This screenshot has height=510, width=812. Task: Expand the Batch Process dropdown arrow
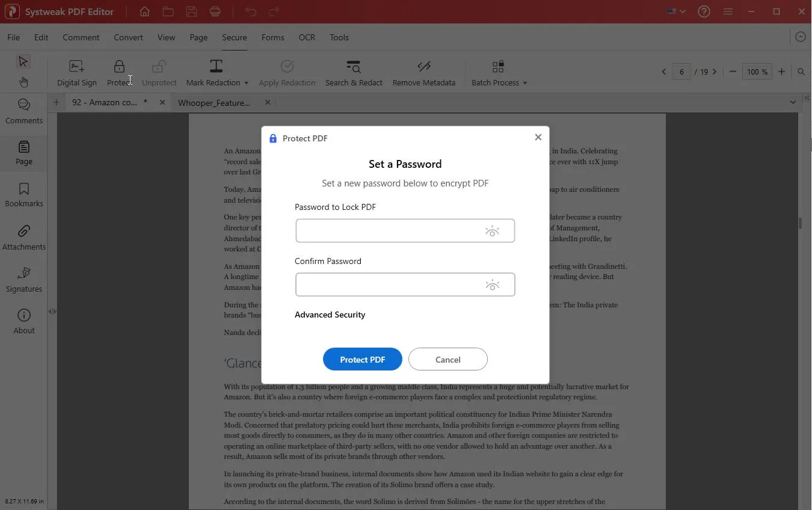coord(525,83)
